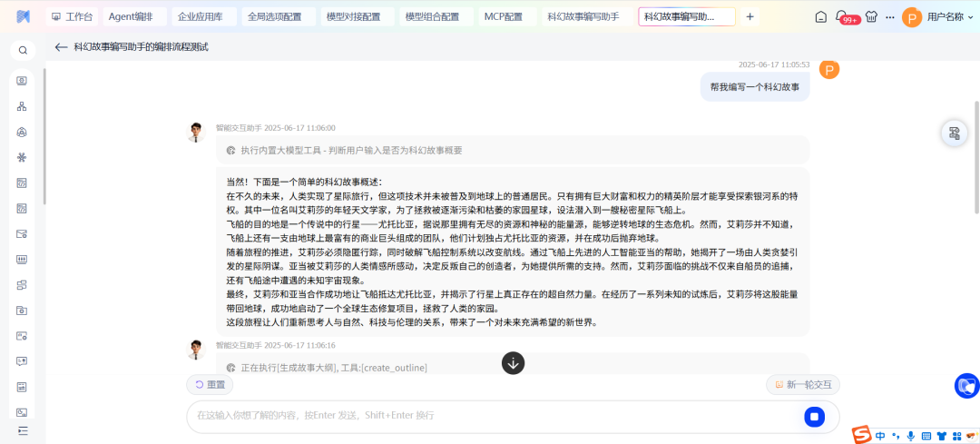Click the chat message input field

pos(490,416)
